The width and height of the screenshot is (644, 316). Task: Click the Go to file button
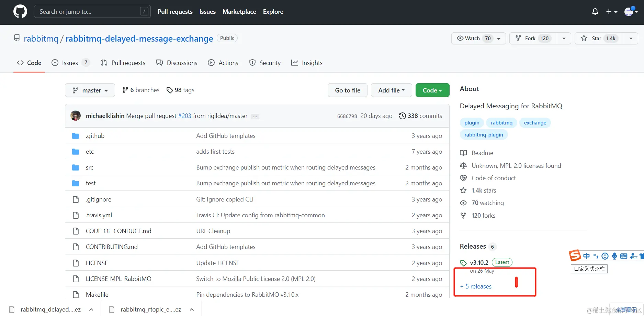click(x=348, y=90)
